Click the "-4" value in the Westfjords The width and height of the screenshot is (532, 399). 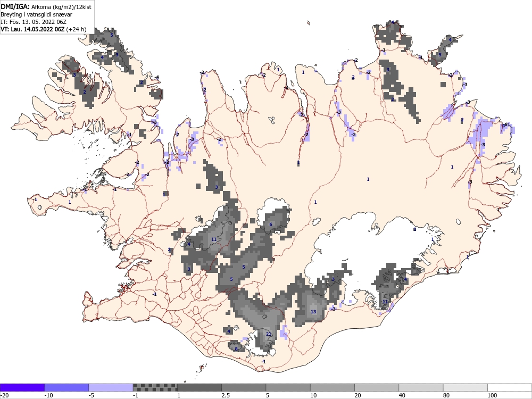156,77
